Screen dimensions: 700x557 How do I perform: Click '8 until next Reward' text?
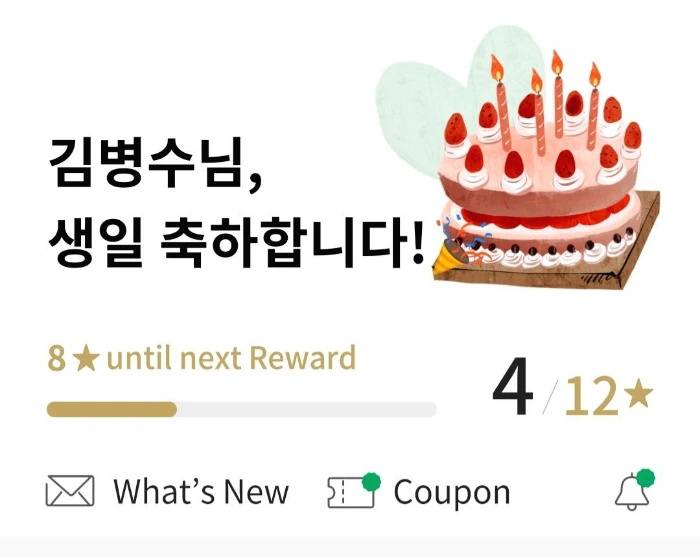[x=201, y=358]
